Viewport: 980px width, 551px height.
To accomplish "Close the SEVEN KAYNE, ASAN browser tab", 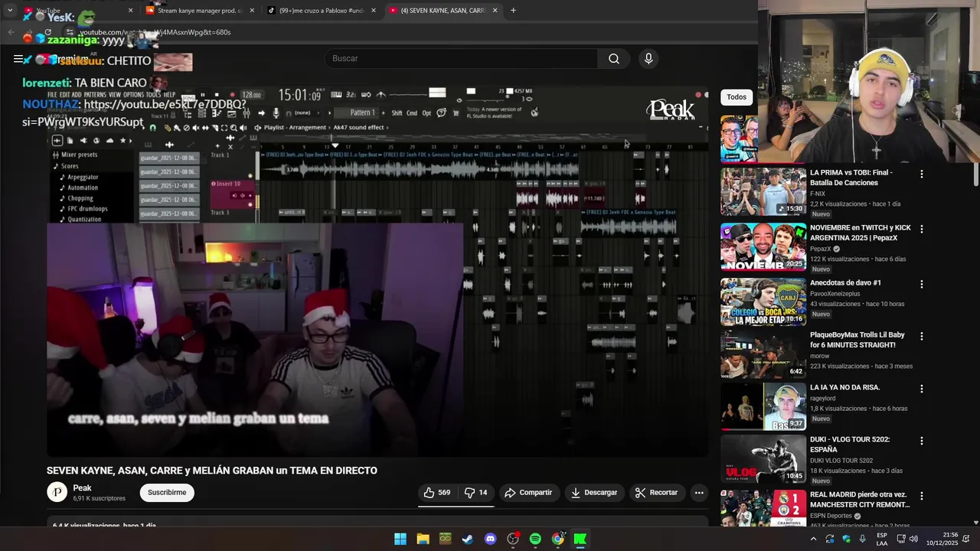I will [495, 11].
